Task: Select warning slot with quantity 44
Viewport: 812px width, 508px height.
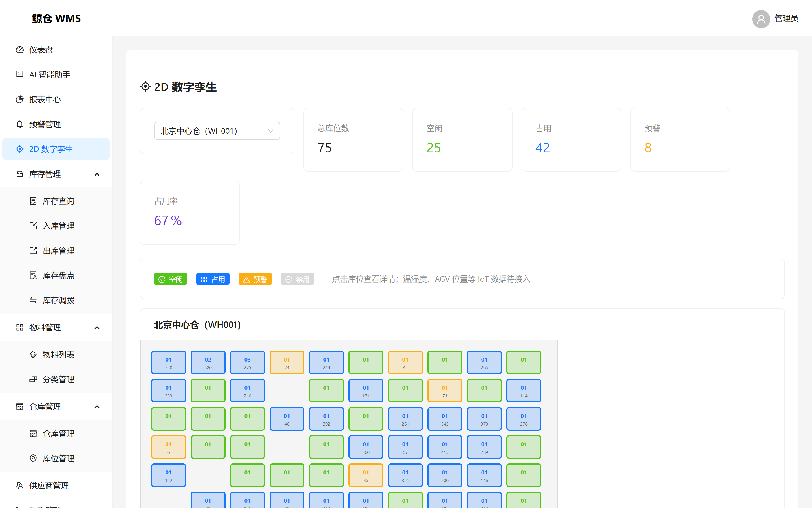Action: [x=405, y=363]
